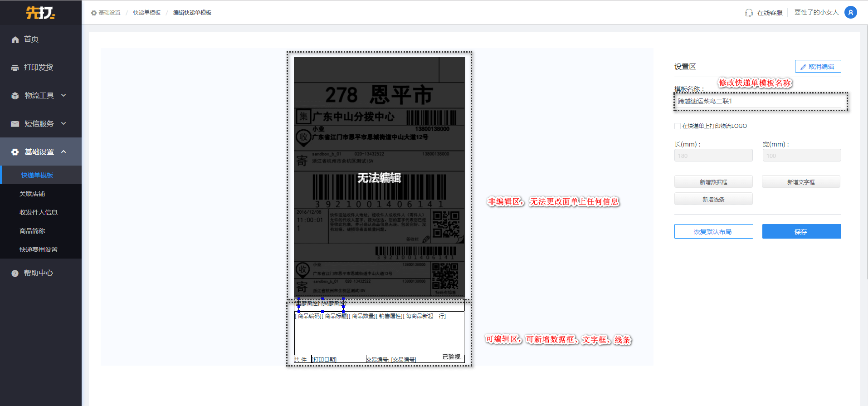Click 恢复默认布局 button
The image size is (868, 406).
coord(713,231)
